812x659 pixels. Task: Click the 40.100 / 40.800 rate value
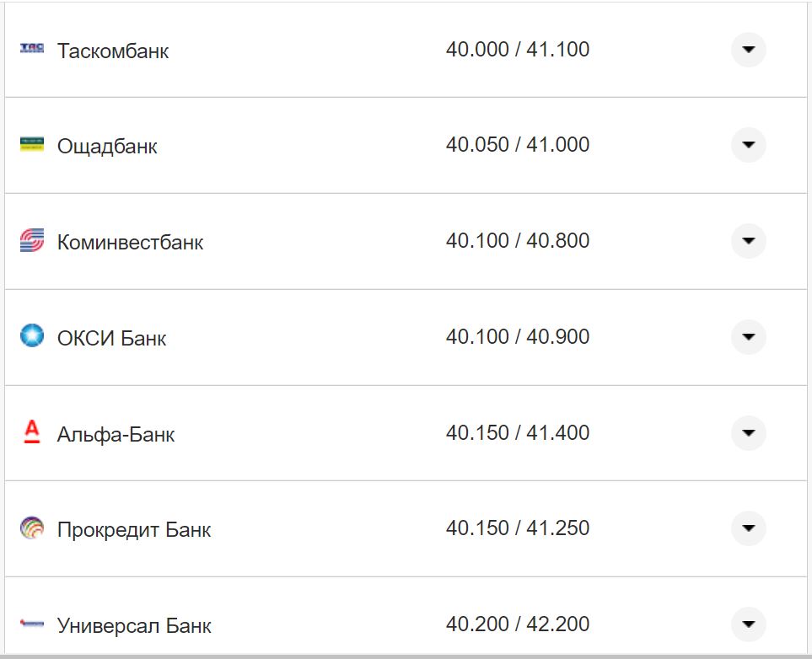pyautogui.click(x=518, y=241)
